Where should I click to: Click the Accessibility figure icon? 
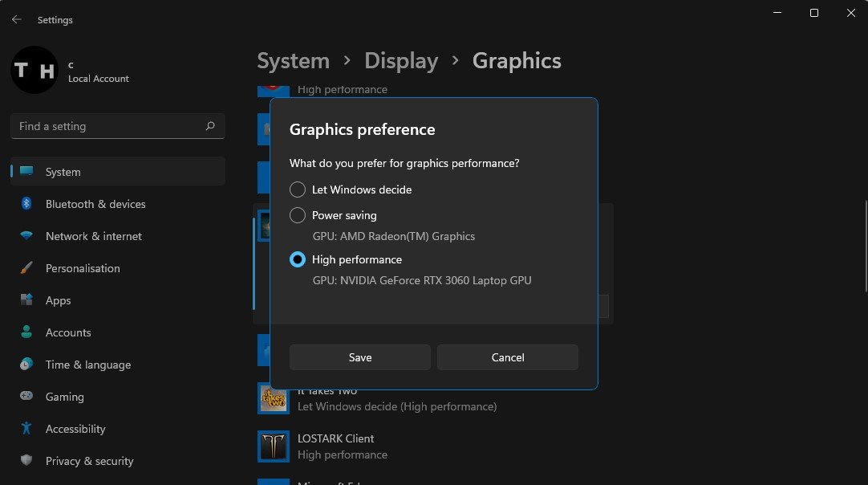pos(26,429)
